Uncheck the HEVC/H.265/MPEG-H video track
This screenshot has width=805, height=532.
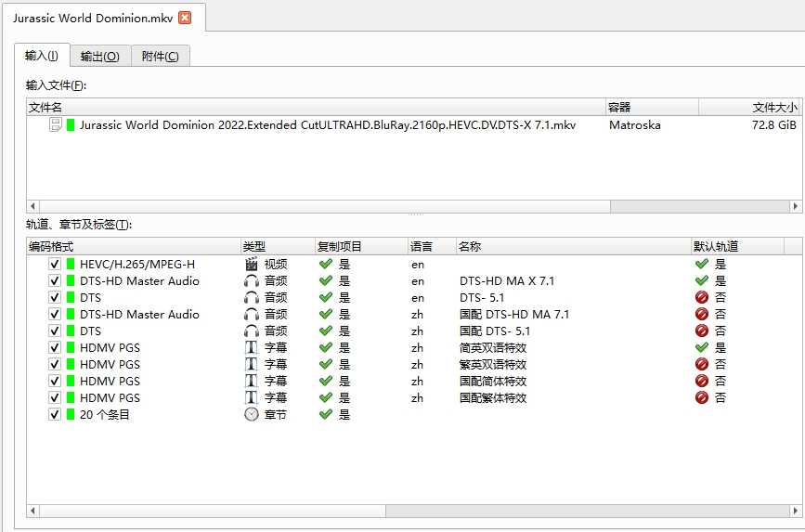coord(55,264)
